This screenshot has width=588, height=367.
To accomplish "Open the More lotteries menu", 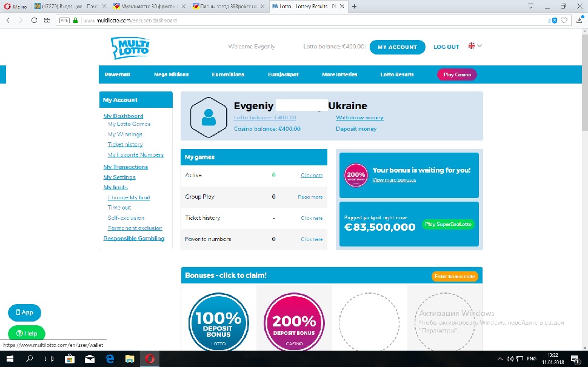I will (339, 74).
